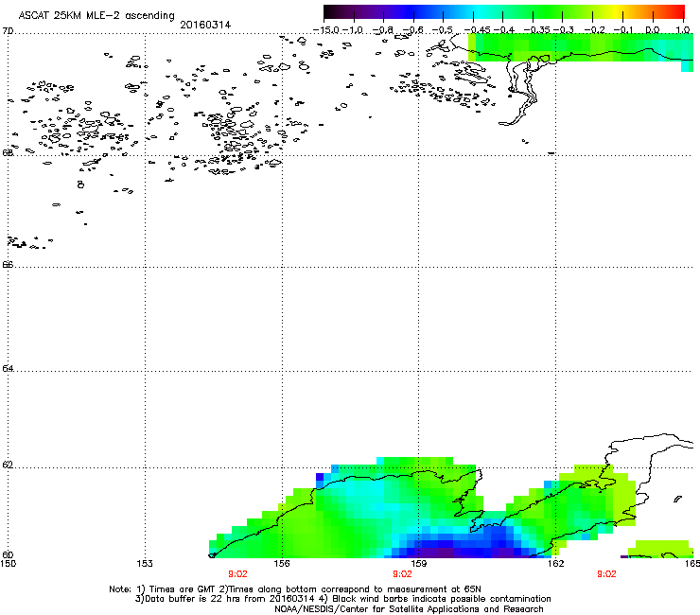Click the longitude label 162
This screenshot has width=700, height=615.
tap(556, 564)
